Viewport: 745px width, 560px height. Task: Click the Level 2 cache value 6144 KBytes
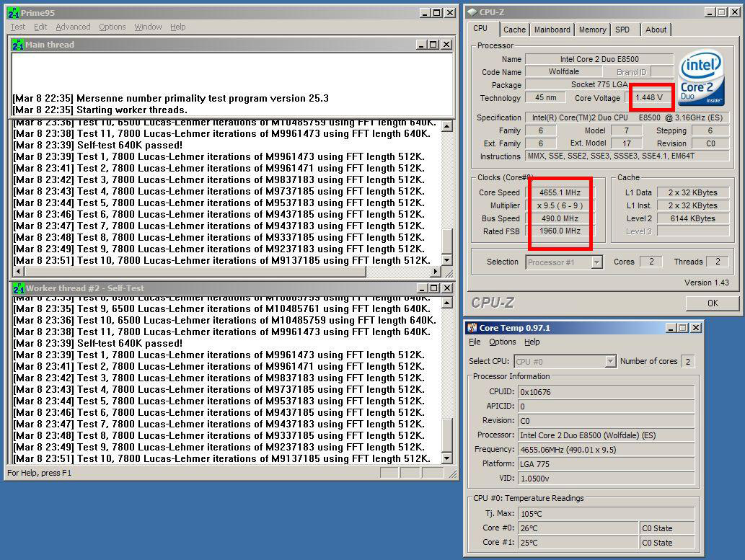point(693,218)
